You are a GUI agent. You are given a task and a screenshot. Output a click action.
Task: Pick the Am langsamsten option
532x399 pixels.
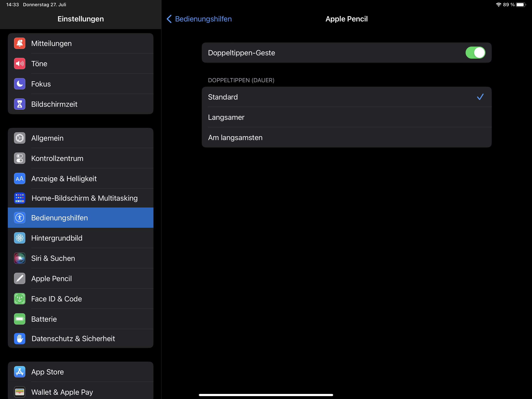pyautogui.click(x=346, y=137)
